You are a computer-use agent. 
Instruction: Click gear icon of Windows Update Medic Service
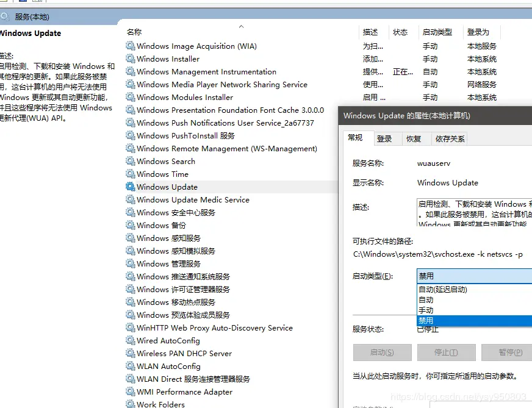pyautogui.click(x=131, y=199)
